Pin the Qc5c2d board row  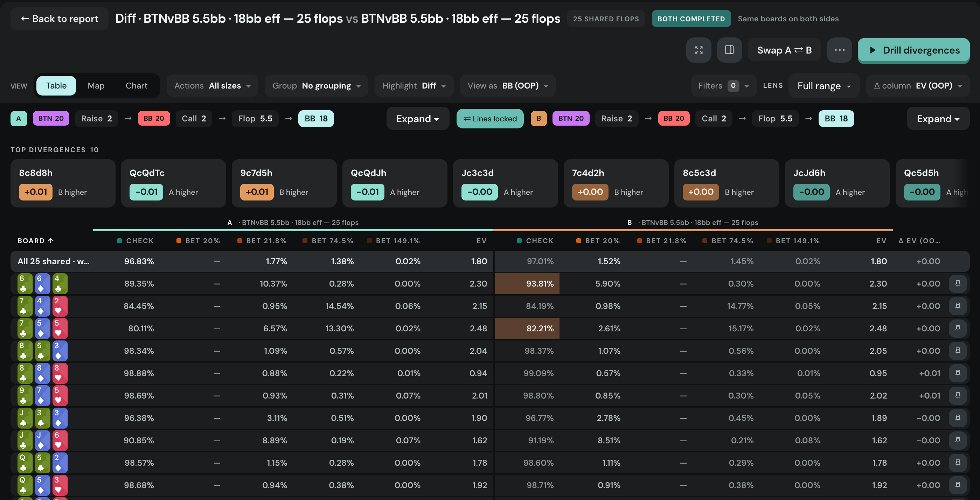(x=958, y=463)
